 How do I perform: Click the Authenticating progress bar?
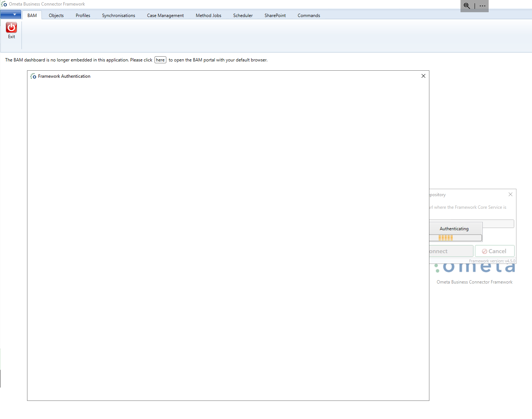tap(456, 238)
